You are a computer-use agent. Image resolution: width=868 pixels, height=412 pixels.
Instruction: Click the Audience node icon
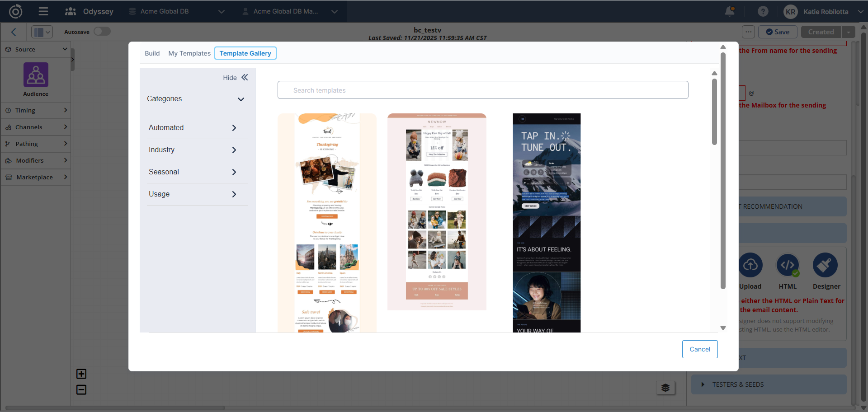(36, 75)
